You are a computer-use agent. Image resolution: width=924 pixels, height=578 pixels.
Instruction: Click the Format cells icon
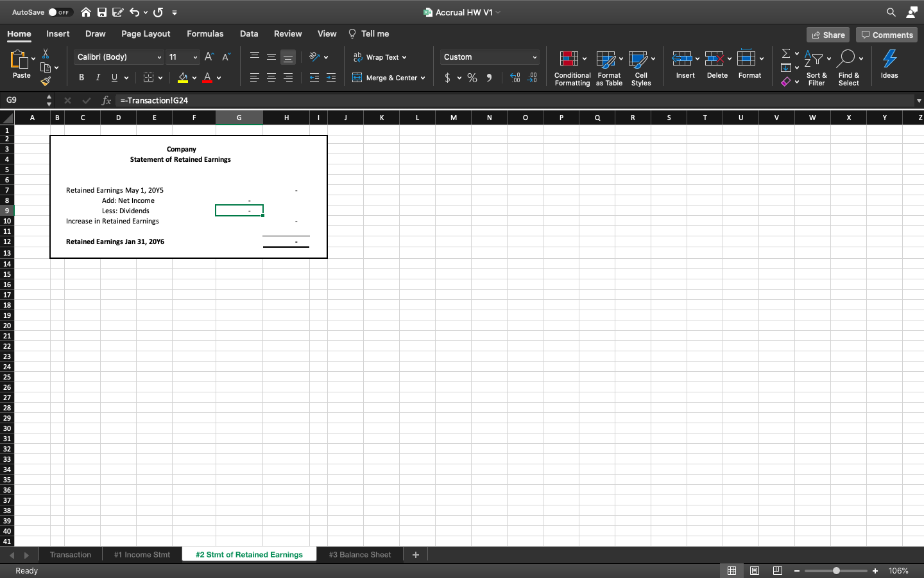pyautogui.click(x=746, y=58)
